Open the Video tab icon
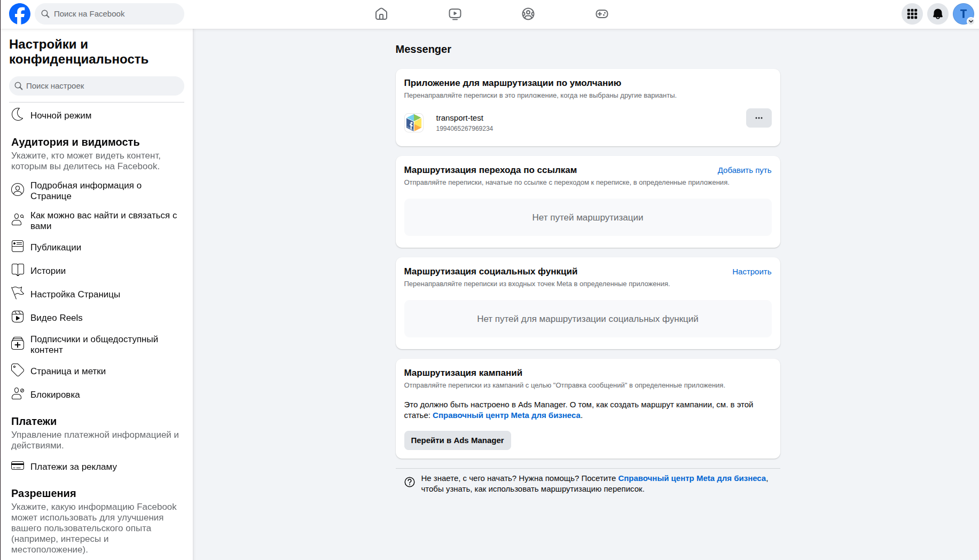The width and height of the screenshot is (979, 560). 455,14
